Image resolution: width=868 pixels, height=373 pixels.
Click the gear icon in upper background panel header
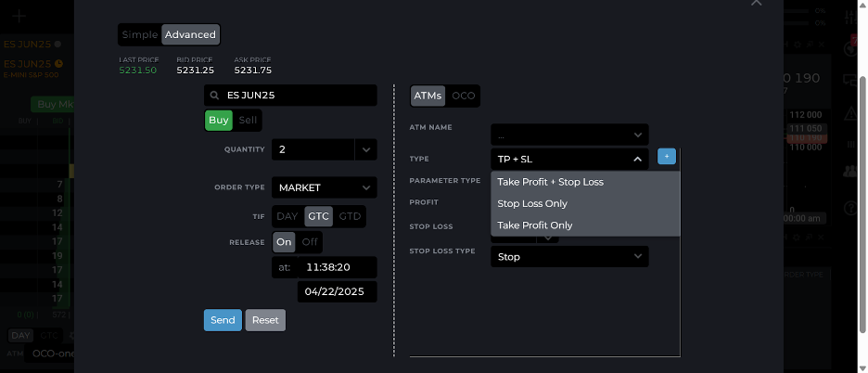797,44
